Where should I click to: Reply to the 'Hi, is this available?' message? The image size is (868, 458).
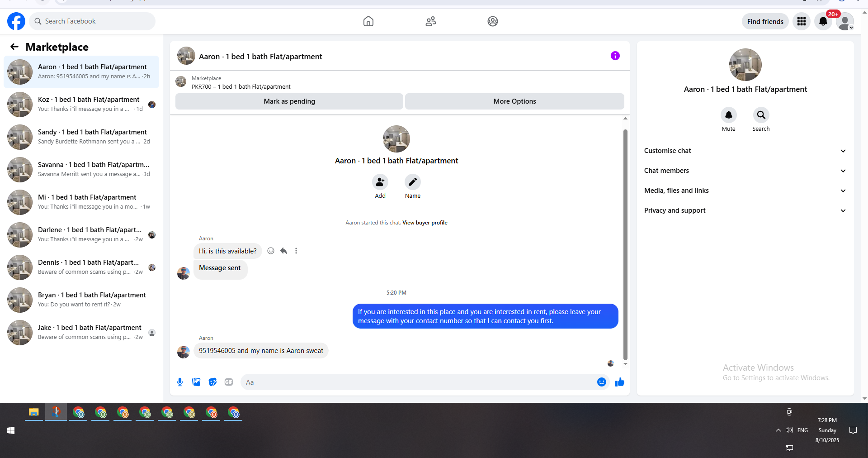pos(283,251)
